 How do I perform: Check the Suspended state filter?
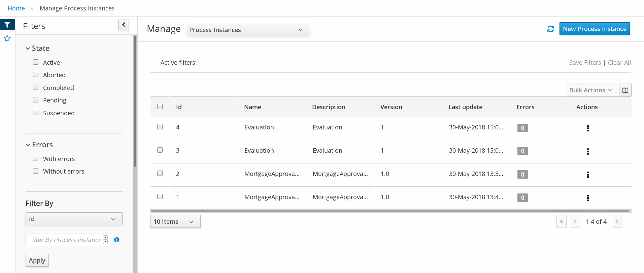[36, 113]
